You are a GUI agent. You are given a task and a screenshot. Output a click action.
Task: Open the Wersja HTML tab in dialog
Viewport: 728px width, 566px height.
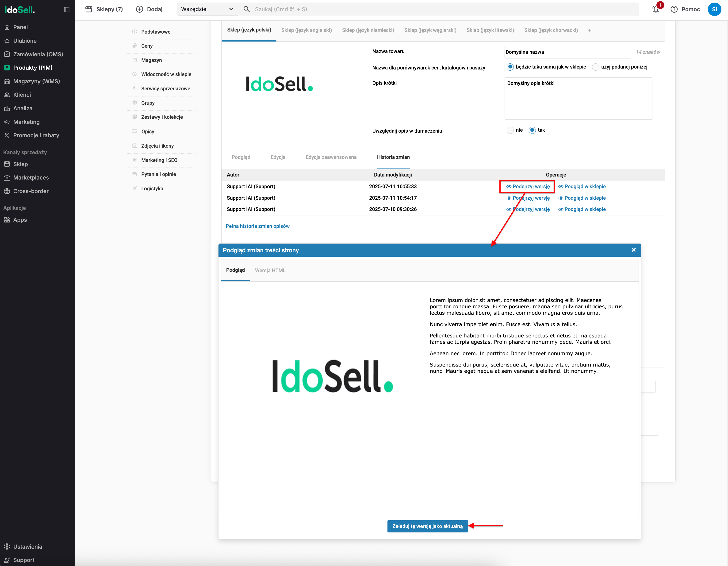270,270
